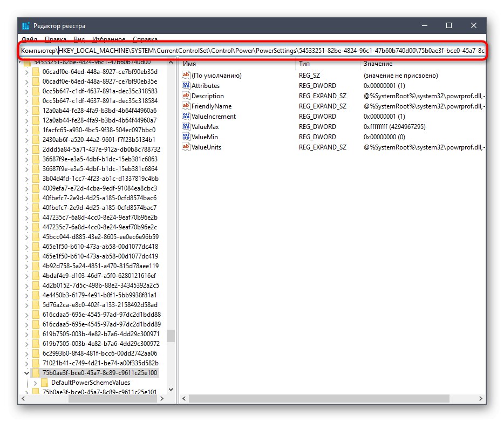Open the Справка menu
The image size is (504, 422).
coord(145,39)
